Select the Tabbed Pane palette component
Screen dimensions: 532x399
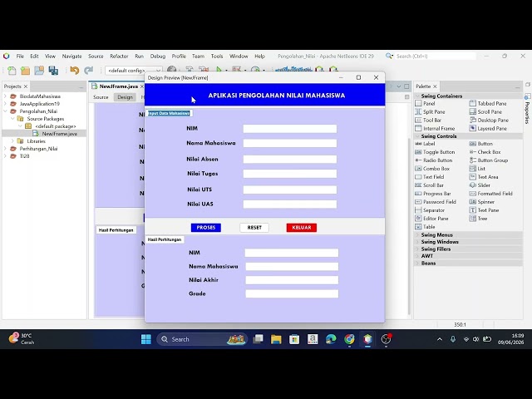coord(488,103)
